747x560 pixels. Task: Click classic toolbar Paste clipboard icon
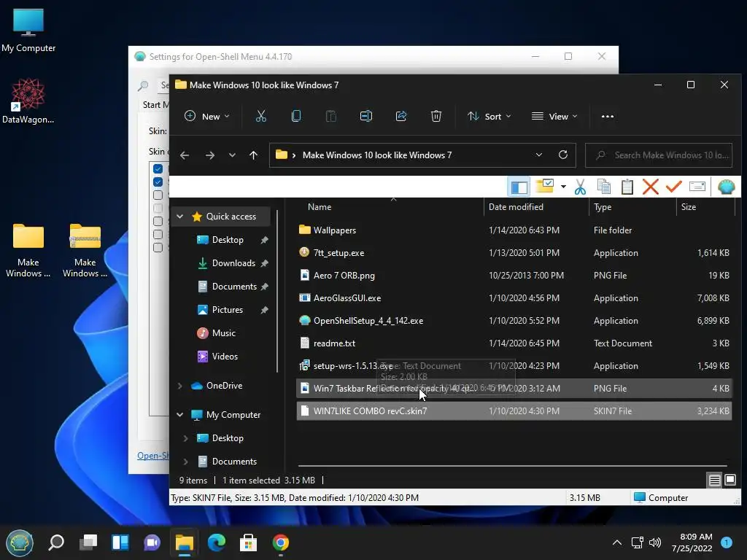pyautogui.click(x=627, y=187)
